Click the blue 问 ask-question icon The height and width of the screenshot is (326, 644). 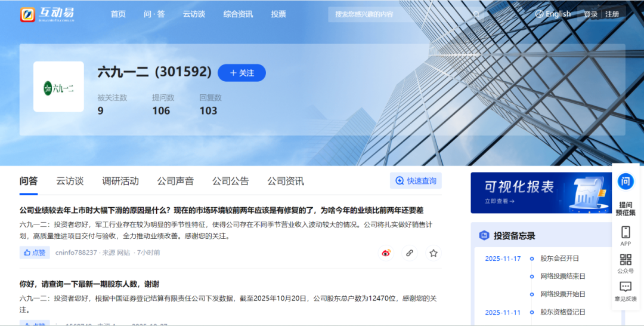pyautogui.click(x=626, y=182)
